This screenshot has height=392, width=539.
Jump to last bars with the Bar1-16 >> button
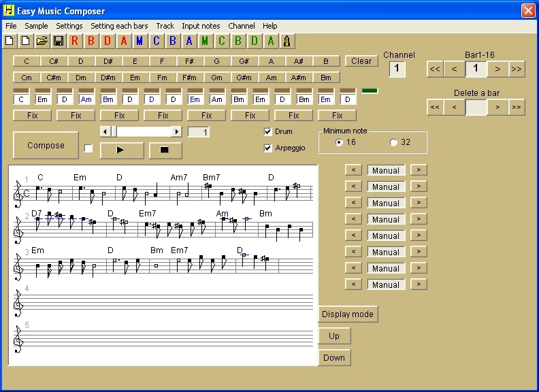517,69
